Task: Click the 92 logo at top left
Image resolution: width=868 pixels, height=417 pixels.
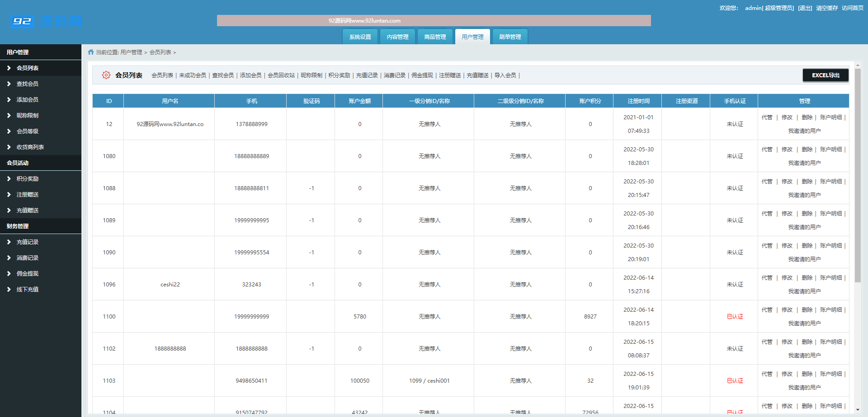Action: (x=23, y=21)
